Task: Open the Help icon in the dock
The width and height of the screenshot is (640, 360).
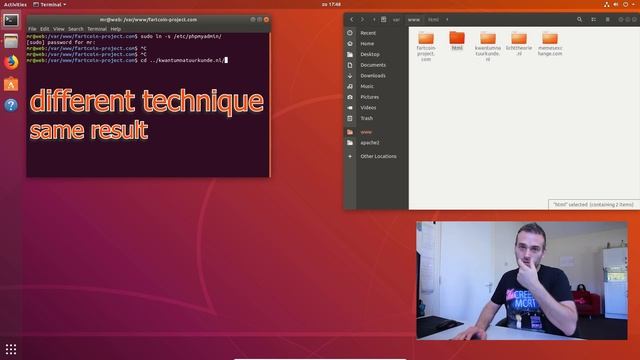Action: (x=11, y=105)
